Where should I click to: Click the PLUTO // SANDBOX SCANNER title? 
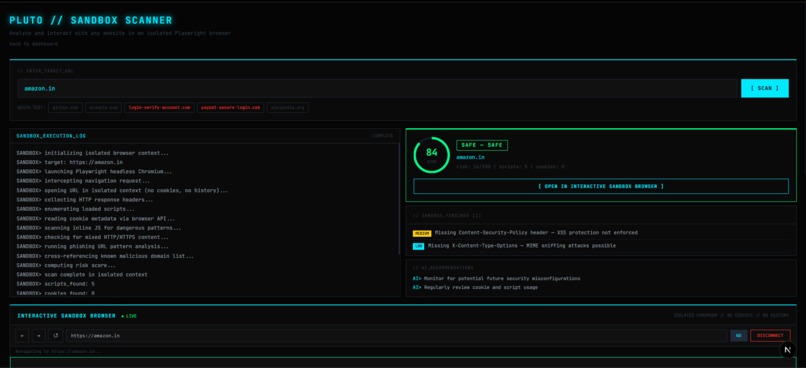[x=91, y=21]
